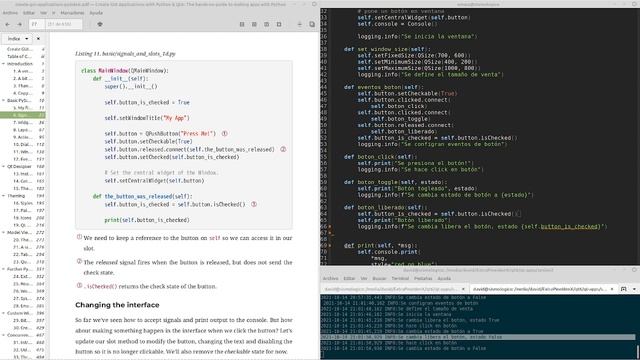Open the Buscar menu in the terminal window
The image size is (640, 360).
click(x=379, y=278)
